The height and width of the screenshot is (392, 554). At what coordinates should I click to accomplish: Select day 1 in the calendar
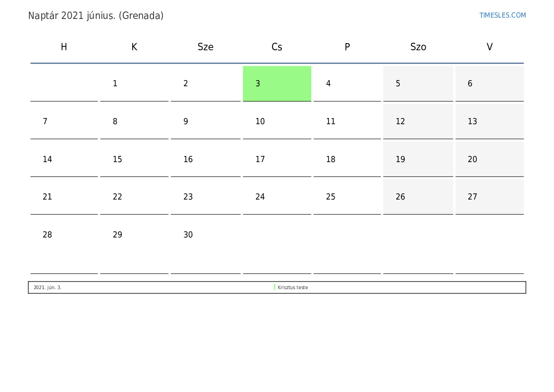pyautogui.click(x=134, y=83)
